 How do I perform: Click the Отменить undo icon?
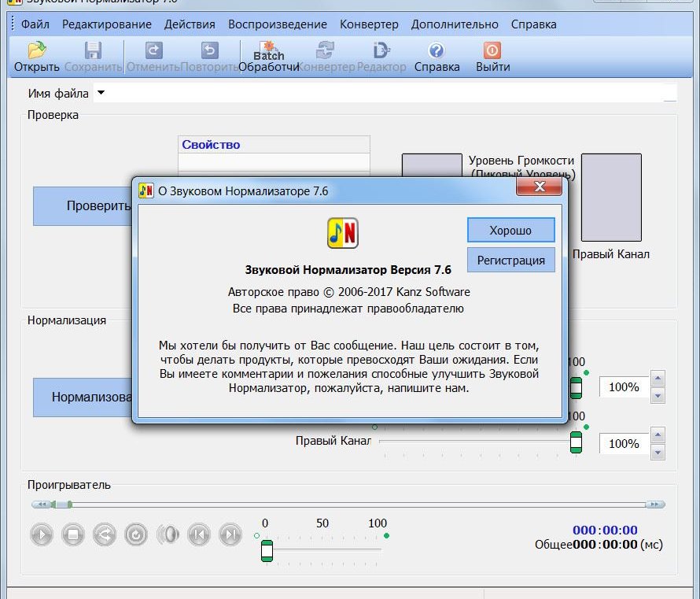pos(153,50)
